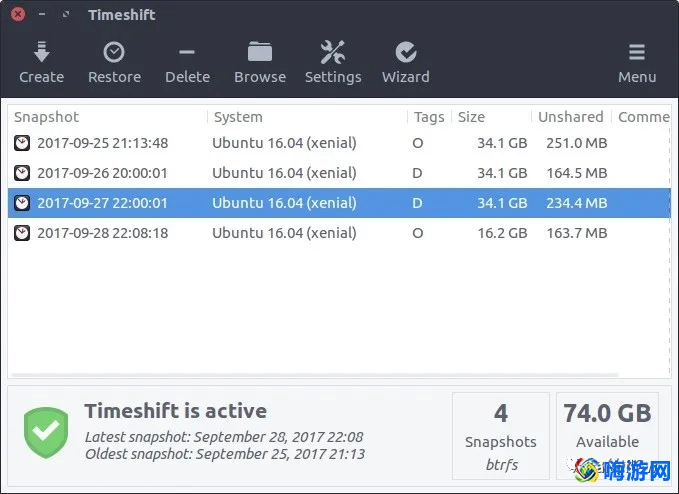Screen dimensions: 679x494
Task: Click the Create snapshot icon
Action: 42,52
